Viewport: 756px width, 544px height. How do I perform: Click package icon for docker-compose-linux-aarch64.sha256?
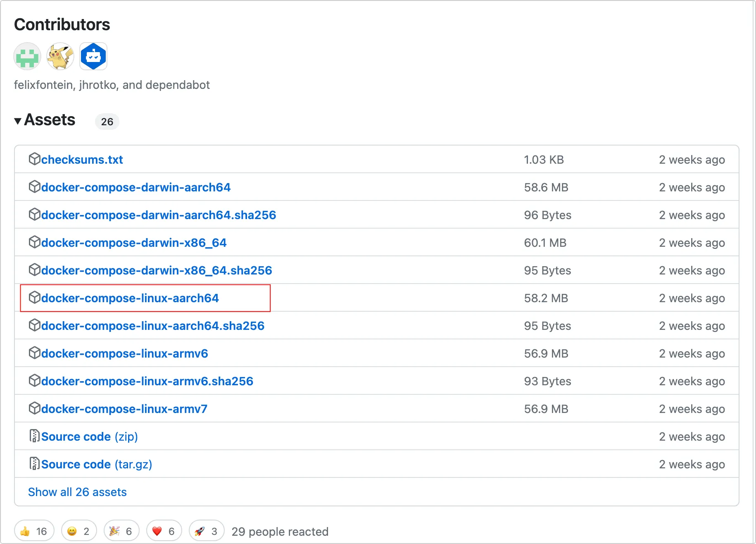tap(34, 325)
